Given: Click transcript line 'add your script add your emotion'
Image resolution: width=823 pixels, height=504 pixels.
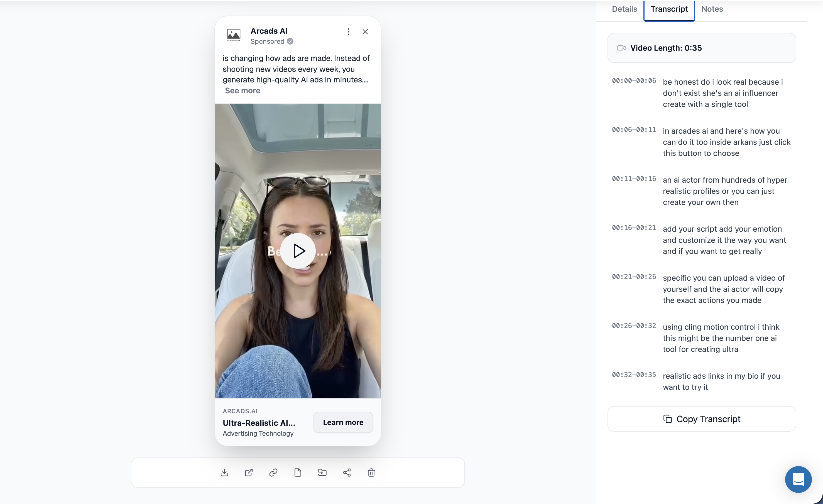Looking at the screenshot, I should (724, 240).
